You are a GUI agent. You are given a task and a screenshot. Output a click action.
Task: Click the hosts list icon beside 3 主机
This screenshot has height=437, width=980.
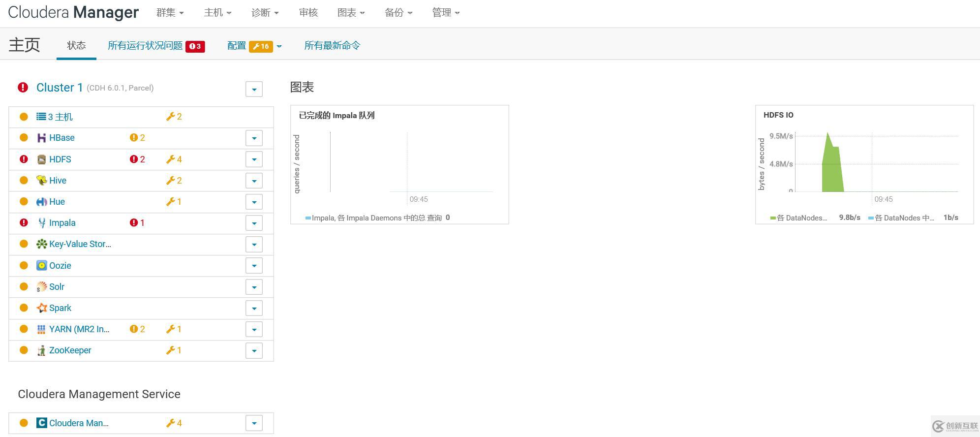click(41, 117)
